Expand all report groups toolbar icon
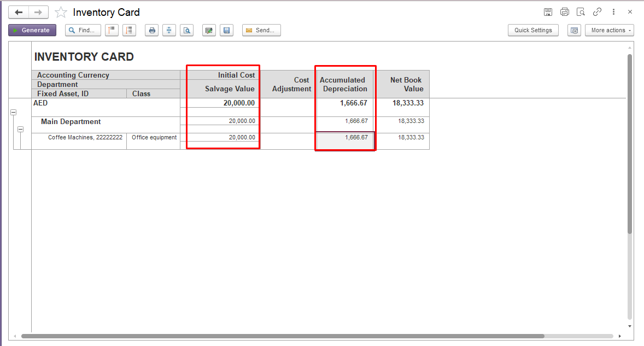 point(130,30)
